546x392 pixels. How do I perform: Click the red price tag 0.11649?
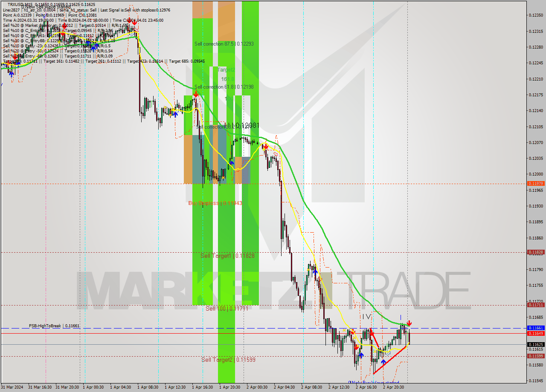536,333
